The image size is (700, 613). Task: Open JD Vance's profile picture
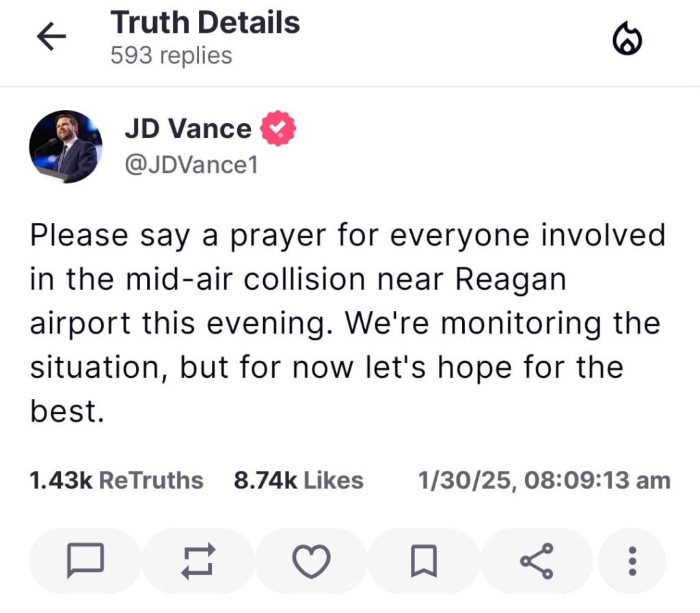[66, 146]
